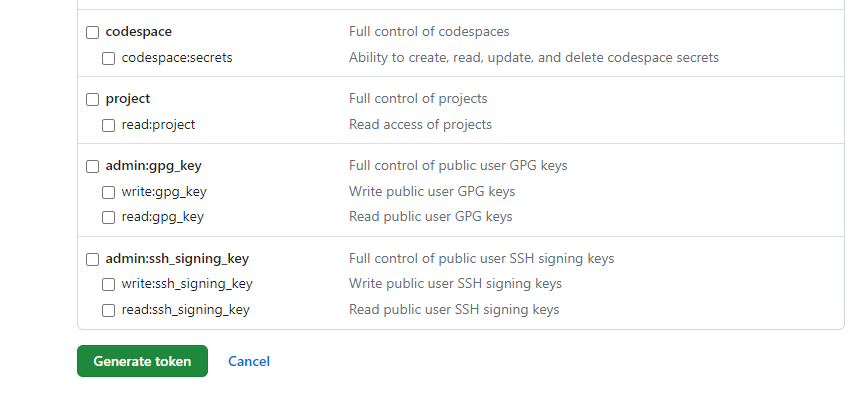Click the read:ssh_signing_key label text
Image resolution: width=856 pixels, height=393 pixels.
tap(185, 310)
